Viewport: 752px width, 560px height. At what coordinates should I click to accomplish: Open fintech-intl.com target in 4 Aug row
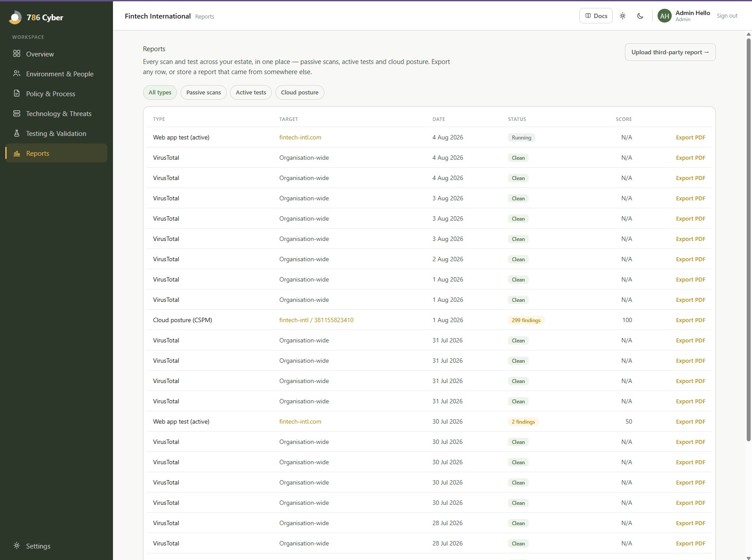(x=300, y=137)
